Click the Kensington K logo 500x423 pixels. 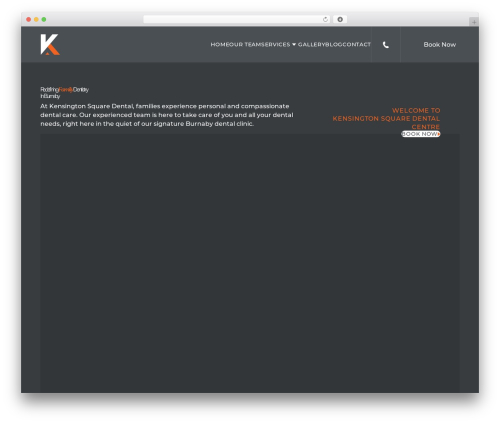pyautogui.click(x=50, y=44)
